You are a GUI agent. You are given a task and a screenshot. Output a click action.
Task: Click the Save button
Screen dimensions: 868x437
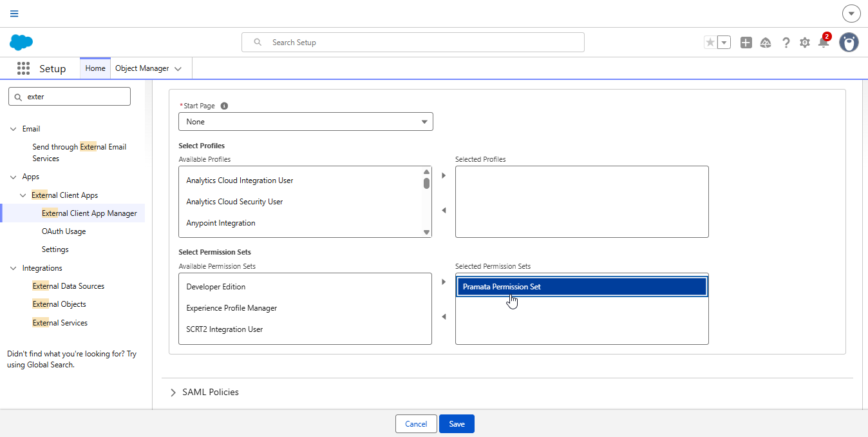click(457, 423)
